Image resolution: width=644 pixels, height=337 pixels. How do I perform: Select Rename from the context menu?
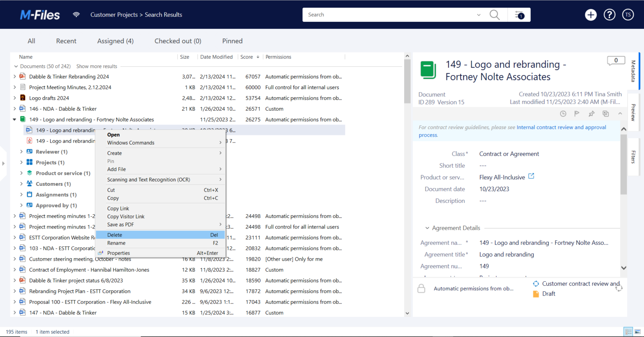(116, 243)
